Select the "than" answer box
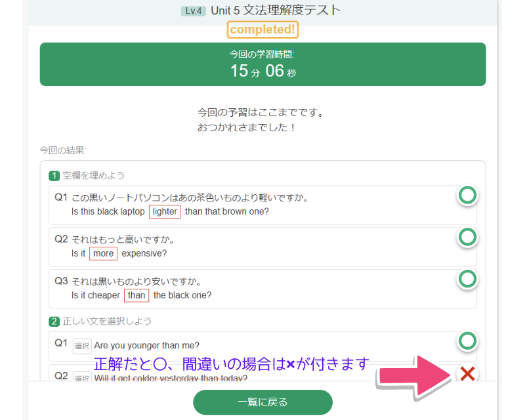The image size is (525, 420). coord(136,295)
